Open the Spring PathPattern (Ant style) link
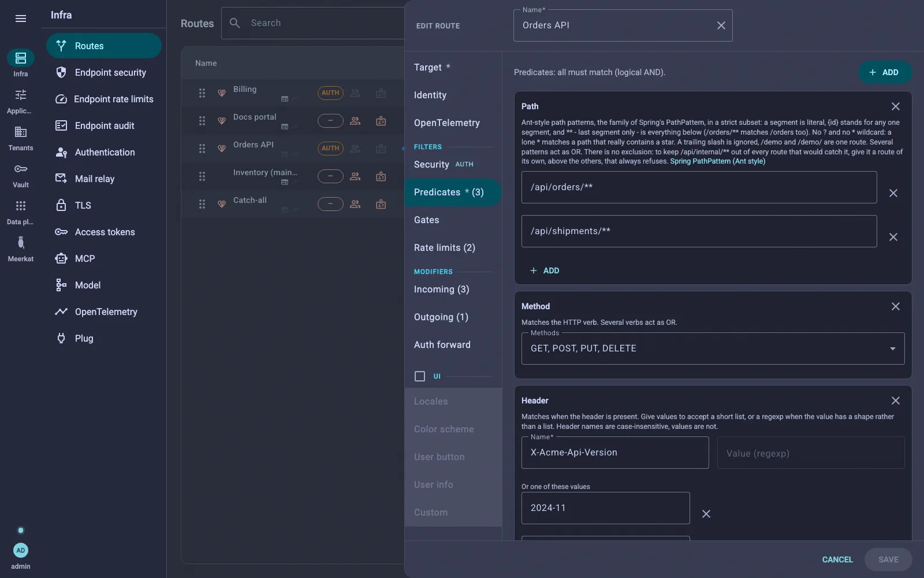This screenshot has height=578, width=924. click(x=717, y=161)
